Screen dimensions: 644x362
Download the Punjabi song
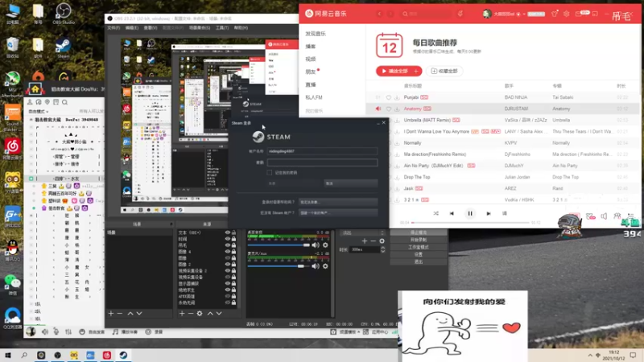coord(397,97)
